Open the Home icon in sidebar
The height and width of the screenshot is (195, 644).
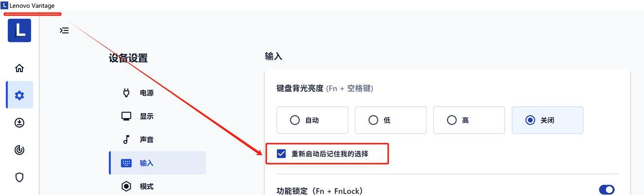click(x=19, y=68)
